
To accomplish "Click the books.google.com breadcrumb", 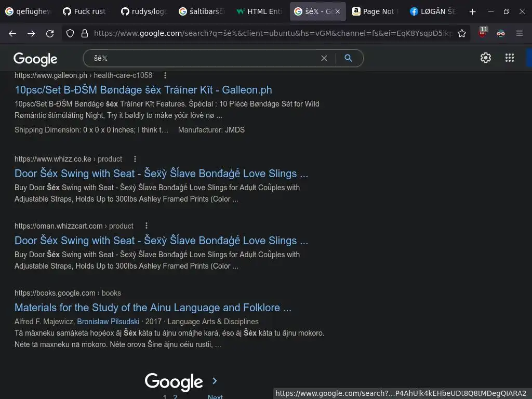I will pyautogui.click(x=68, y=293).
